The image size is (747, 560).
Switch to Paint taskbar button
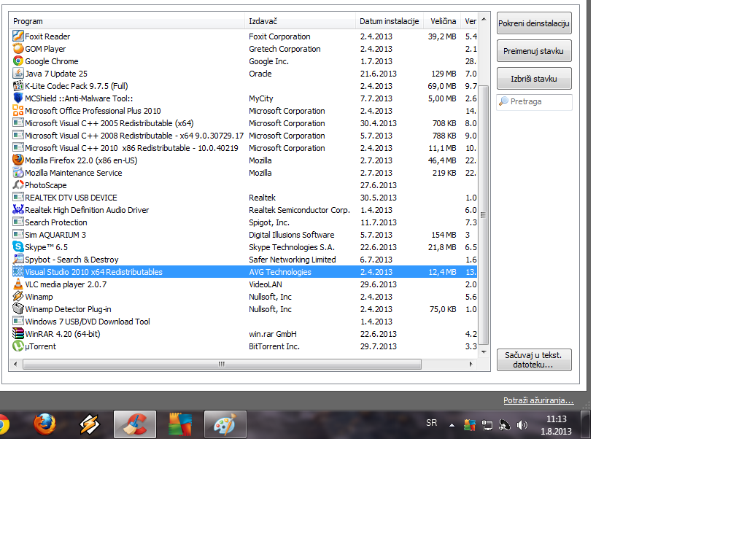tap(225, 424)
